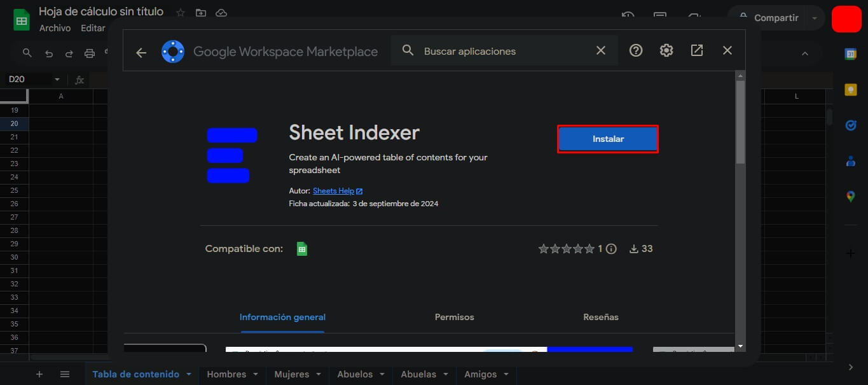Viewport: 868px width, 385px height.
Task: Clear the Marketplace search field
Action: click(600, 51)
